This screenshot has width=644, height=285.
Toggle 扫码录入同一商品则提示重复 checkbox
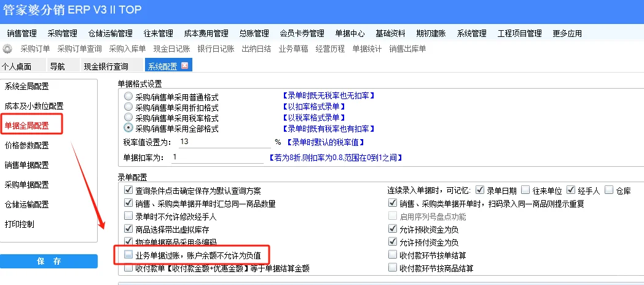(392, 203)
